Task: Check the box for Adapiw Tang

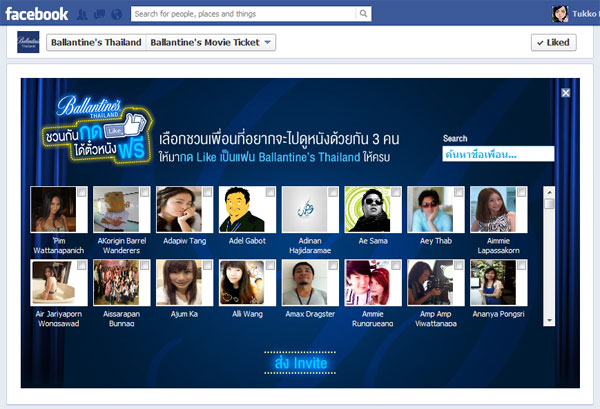Action: pyautogui.click(x=207, y=192)
